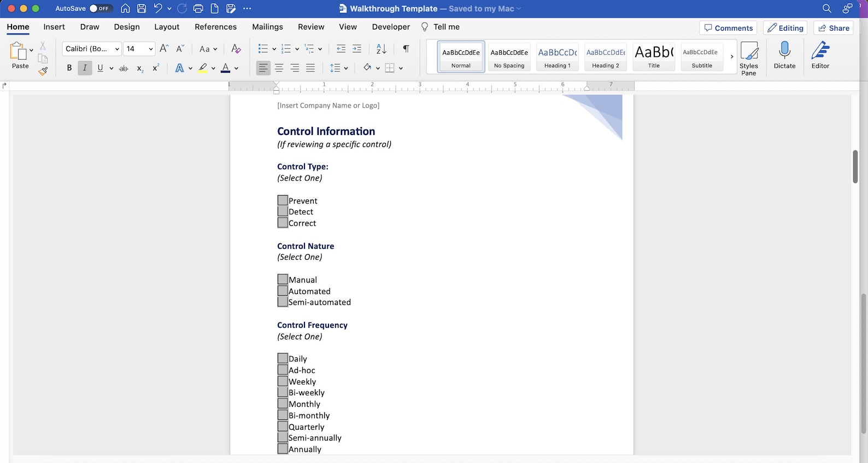Sort text alphabetically

tap(382, 49)
